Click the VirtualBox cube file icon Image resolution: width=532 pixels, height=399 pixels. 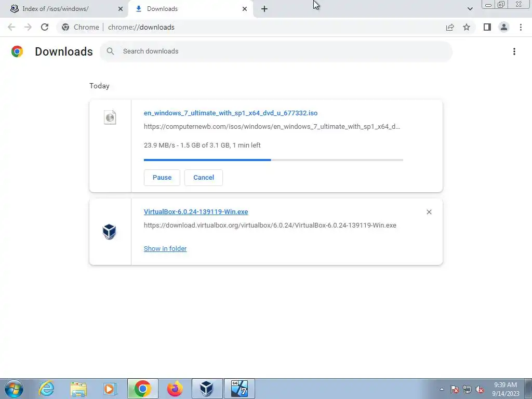(x=109, y=232)
